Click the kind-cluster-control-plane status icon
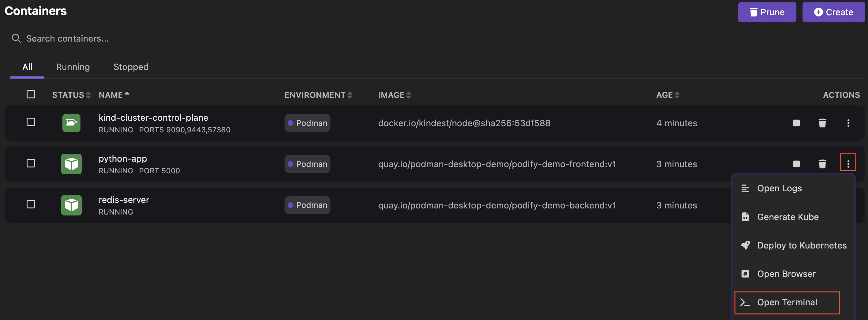This screenshot has height=320, width=868. [71, 123]
